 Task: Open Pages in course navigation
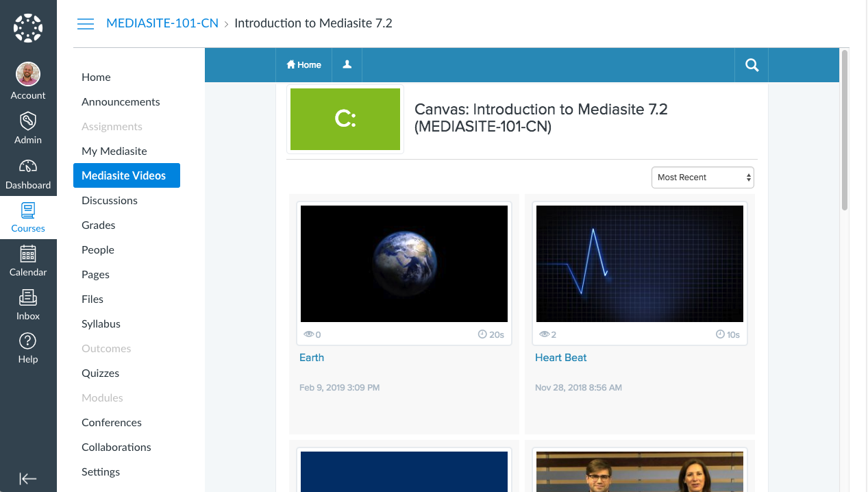tap(95, 275)
